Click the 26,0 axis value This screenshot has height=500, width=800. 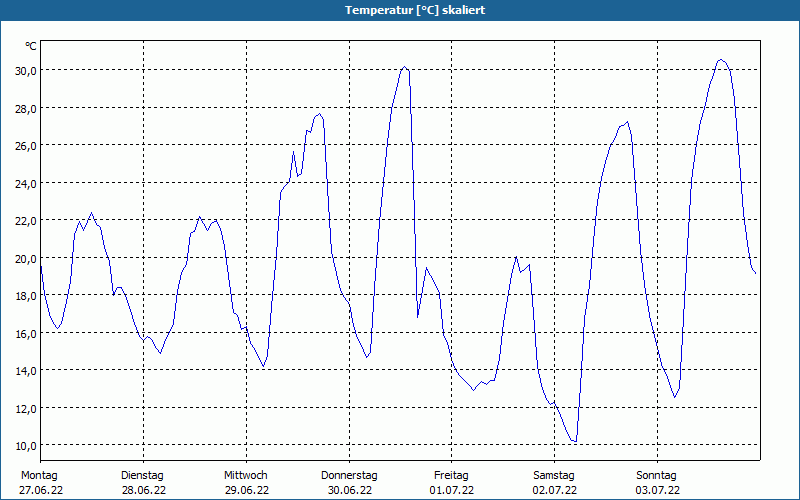click(x=26, y=145)
